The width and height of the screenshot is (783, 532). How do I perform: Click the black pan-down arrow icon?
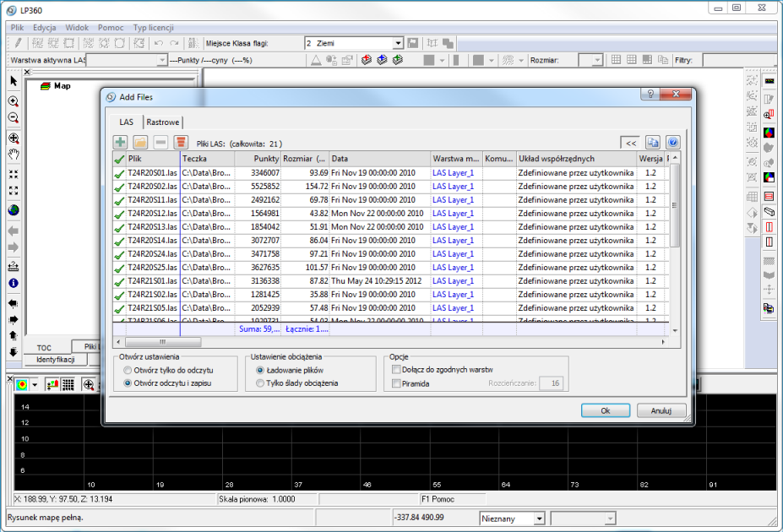(14, 352)
